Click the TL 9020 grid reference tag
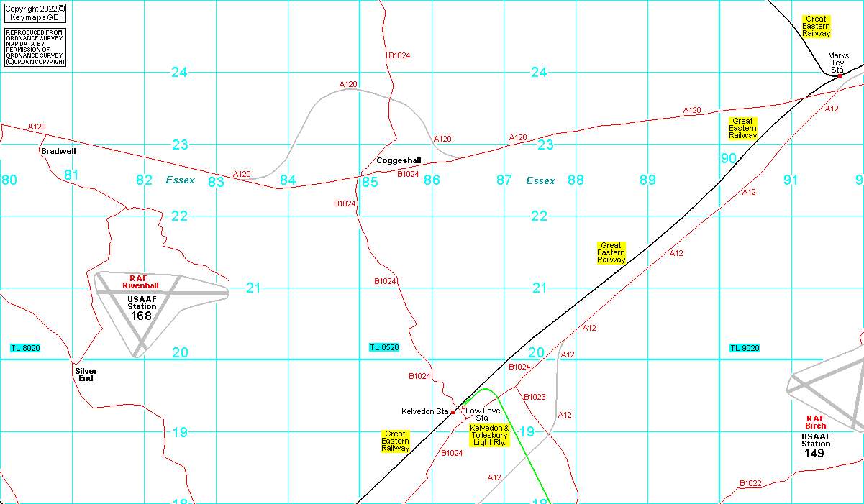Viewport: 864px width, 504px height. click(x=745, y=348)
